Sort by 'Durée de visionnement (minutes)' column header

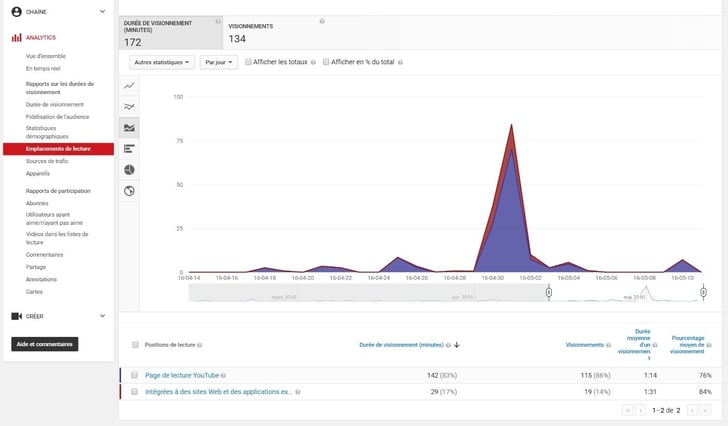[x=403, y=345]
